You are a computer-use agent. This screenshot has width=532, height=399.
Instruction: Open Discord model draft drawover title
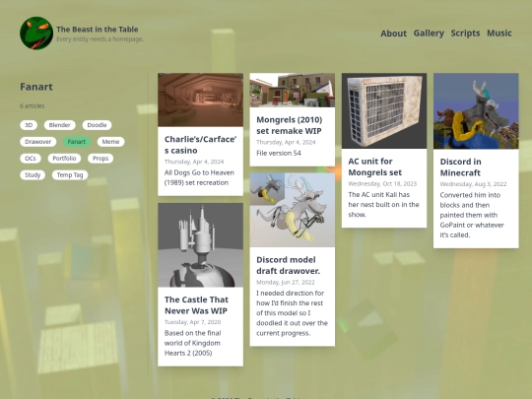click(288, 265)
